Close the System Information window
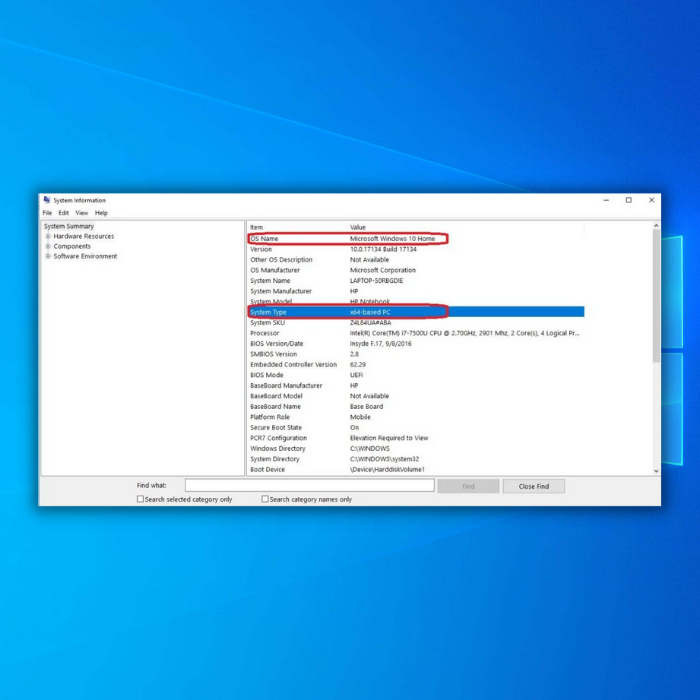The image size is (700, 700). (x=651, y=200)
